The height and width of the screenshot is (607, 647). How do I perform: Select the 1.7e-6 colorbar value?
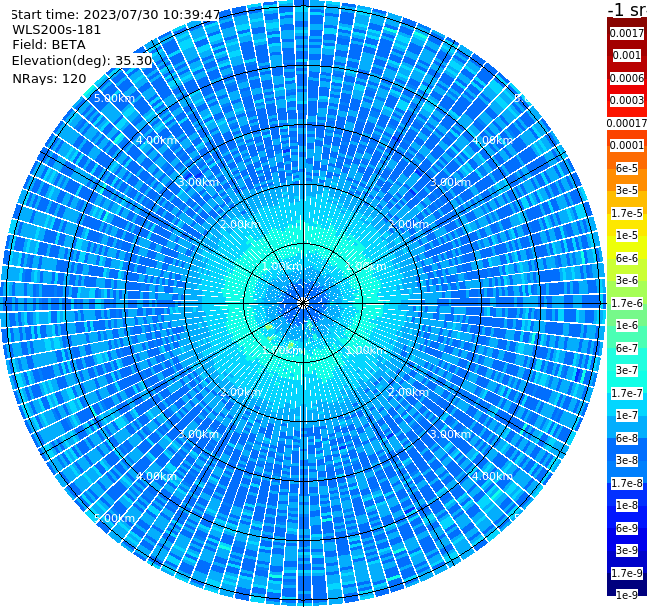(627, 303)
